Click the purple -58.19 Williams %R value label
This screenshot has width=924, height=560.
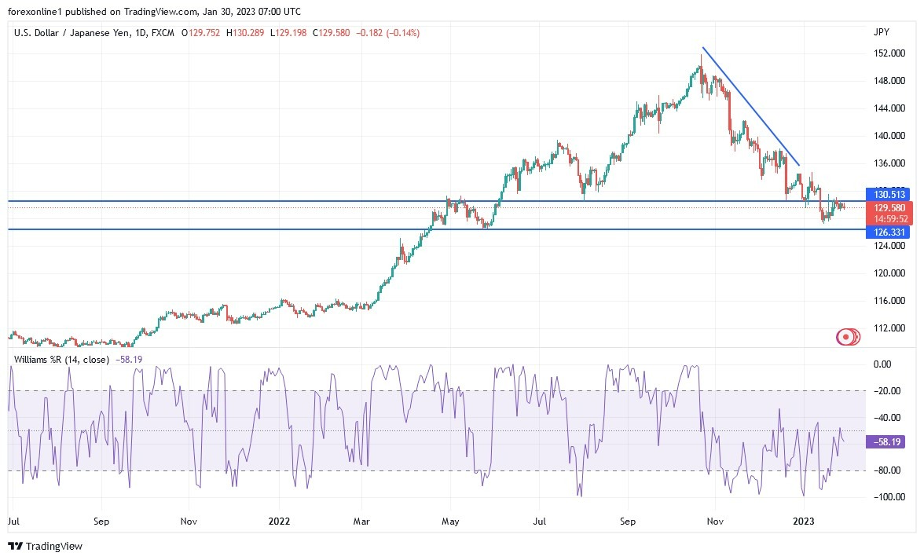coord(884,442)
